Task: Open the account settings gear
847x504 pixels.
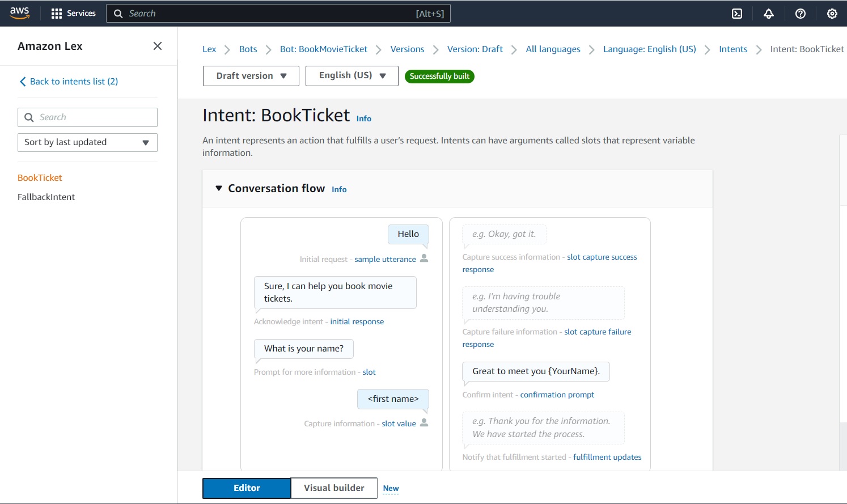Action: point(832,13)
